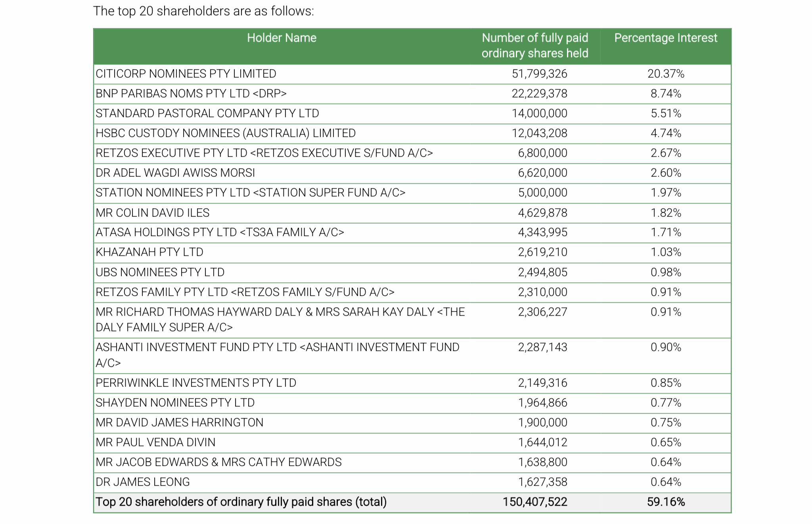Image resolution: width=812 pixels, height=524 pixels.
Task: Select 'HSBC CUSTODY NOMINEES (AUSTRALIA) LIMITED'
Action: tap(226, 133)
